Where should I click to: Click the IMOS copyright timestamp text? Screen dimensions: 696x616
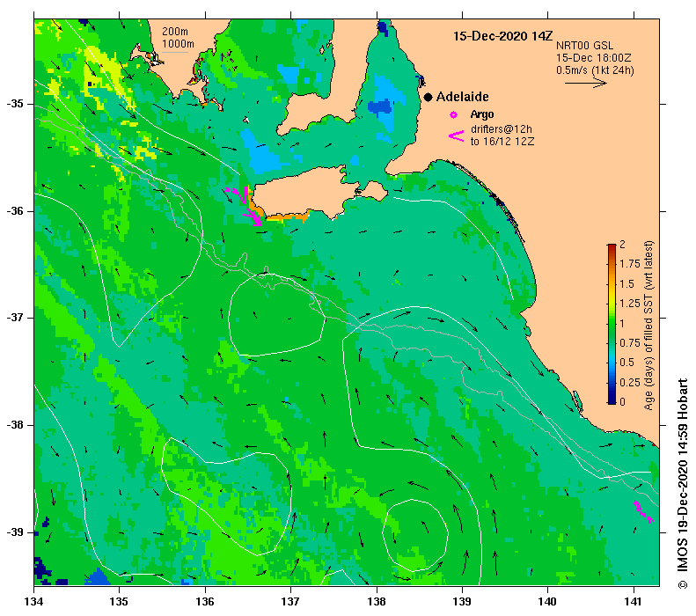point(682,484)
